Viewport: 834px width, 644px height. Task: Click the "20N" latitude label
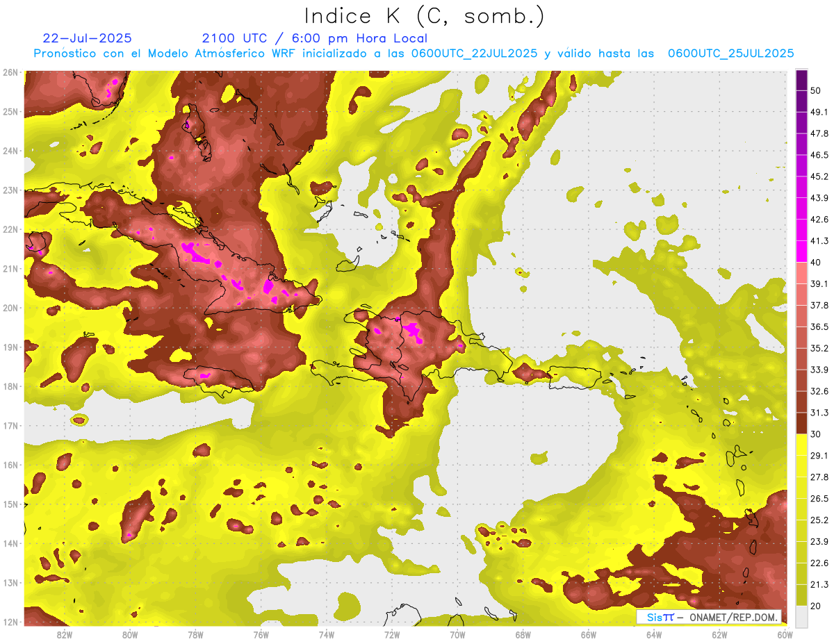coord(11,308)
